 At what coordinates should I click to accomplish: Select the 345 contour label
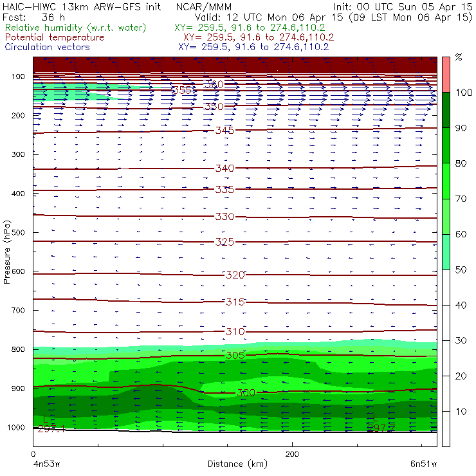(x=224, y=131)
